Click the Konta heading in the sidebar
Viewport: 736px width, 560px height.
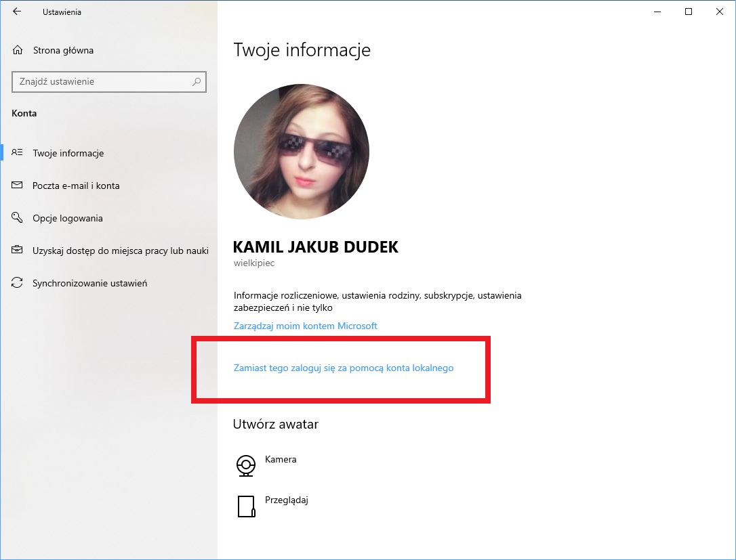pyautogui.click(x=24, y=113)
